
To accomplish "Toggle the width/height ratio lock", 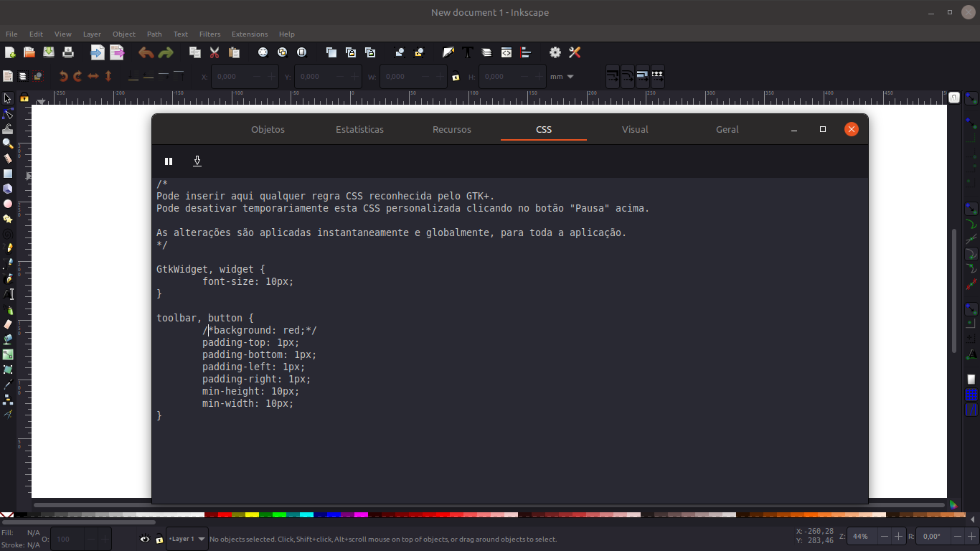I will 456,77.
